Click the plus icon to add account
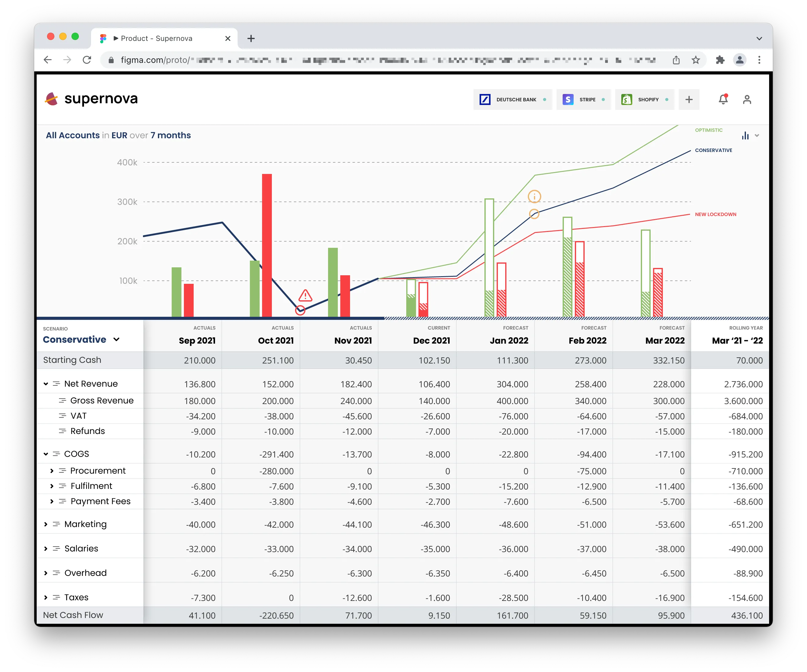This screenshot has height=672, width=807. tap(689, 99)
